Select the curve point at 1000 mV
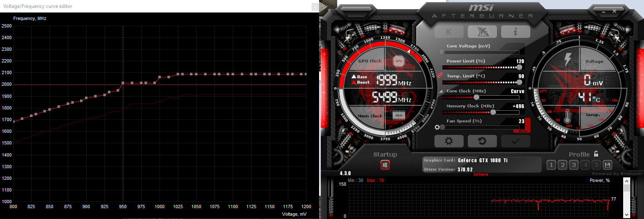 coord(160,77)
